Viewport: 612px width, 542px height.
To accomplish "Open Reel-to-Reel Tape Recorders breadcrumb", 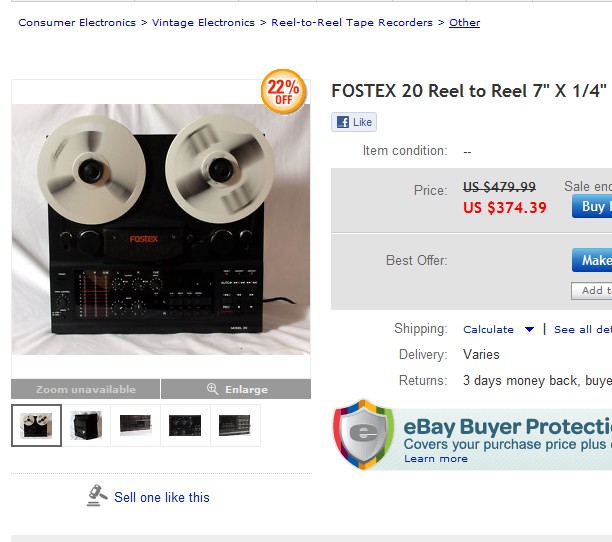I will click(352, 22).
